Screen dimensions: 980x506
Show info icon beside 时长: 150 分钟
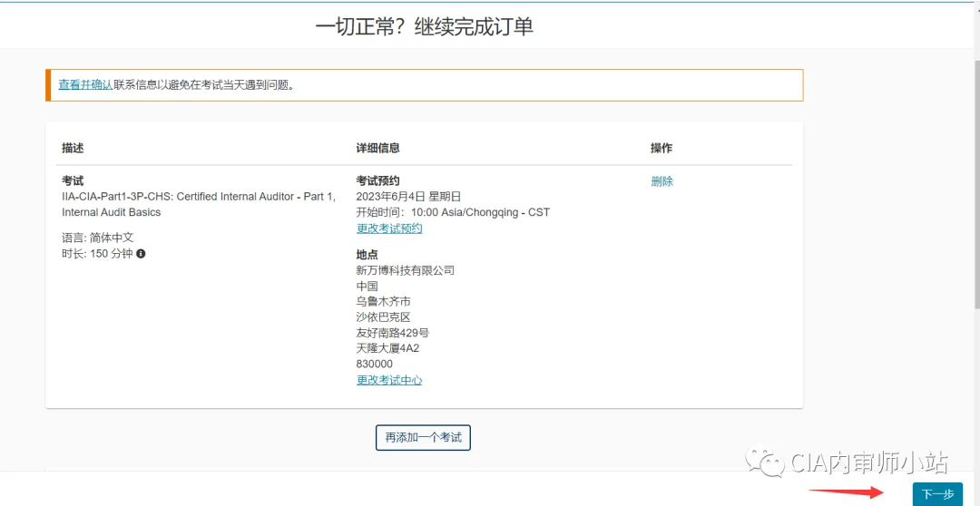(142, 254)
